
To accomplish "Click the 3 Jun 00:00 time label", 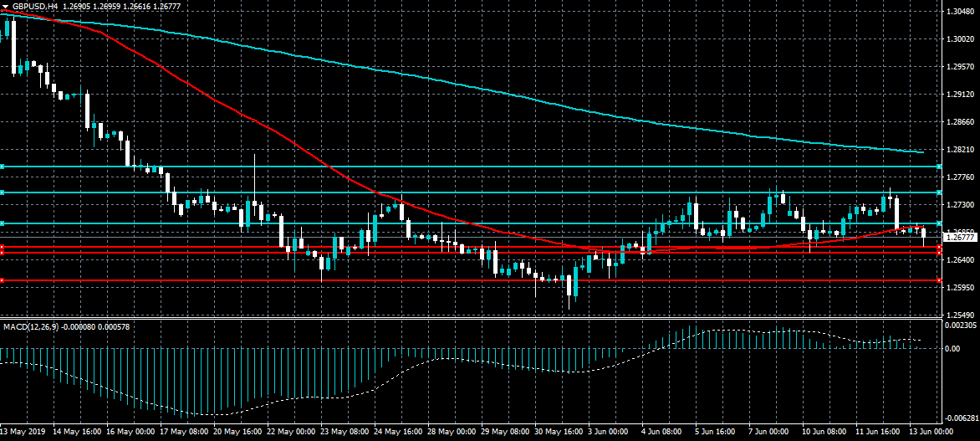I will coord(608,432).
